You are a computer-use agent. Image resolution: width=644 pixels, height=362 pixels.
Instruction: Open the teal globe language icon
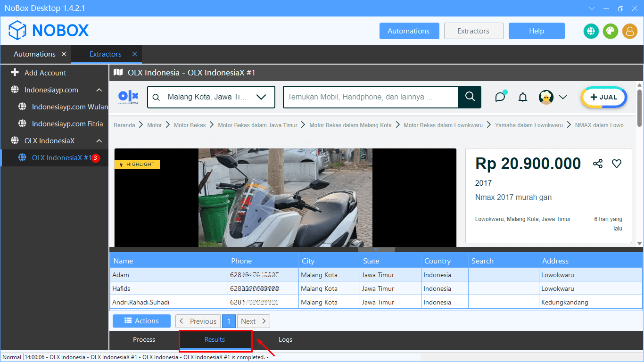[x=591, y=31]
